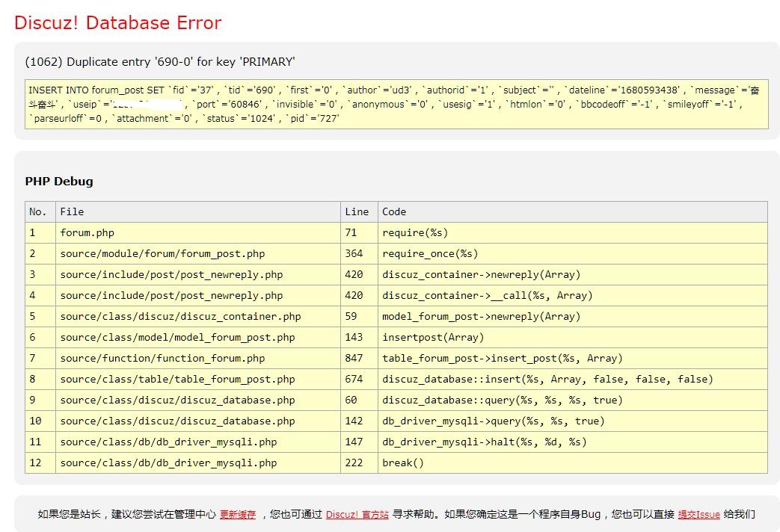The width and height of the screenshot is (780, 532).
Task: Click the Duplicate entry '690-0' error message
Action: [160, 62]
